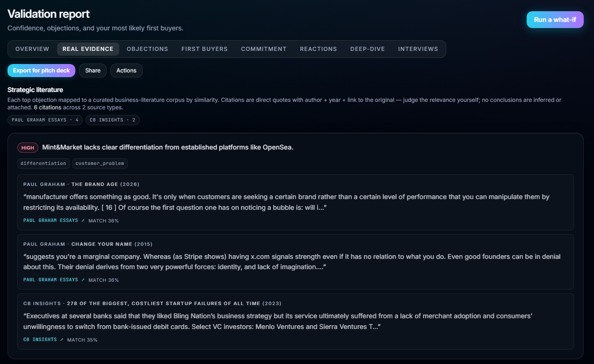Open Paul Graham Essays link under Change Your Name
This screenshot has width=594, height=364.
pyautogui.click(x=54, y=280)
